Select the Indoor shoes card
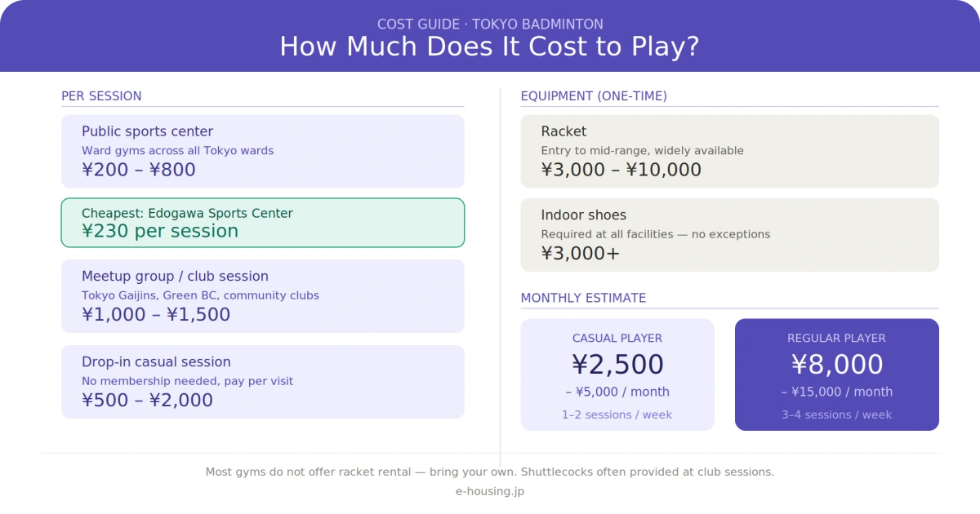Viewport: 980px width, 514px height. (729, 235)
